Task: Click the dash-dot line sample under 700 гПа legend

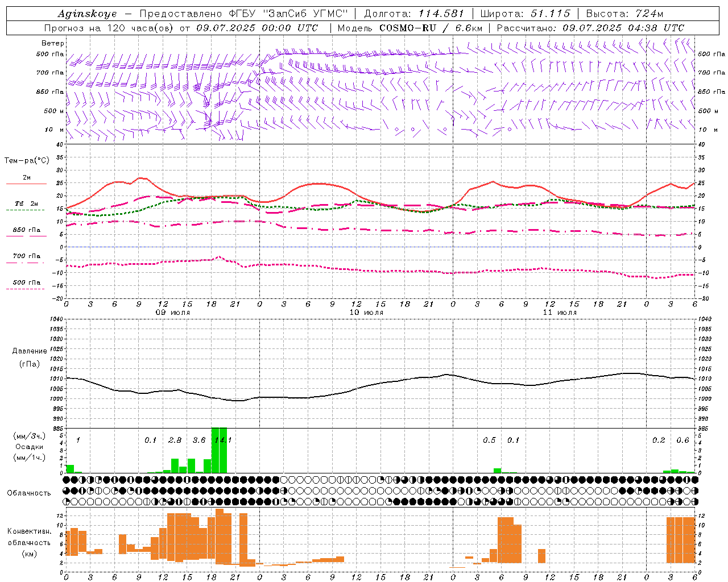Action: pos(25,263)
